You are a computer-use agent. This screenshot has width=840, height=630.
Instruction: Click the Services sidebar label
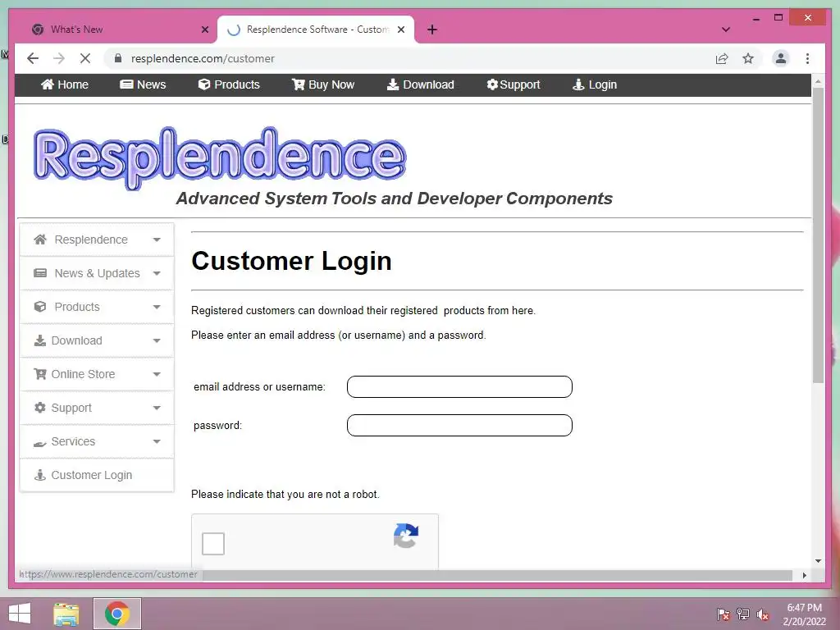(x=73, y=441)
